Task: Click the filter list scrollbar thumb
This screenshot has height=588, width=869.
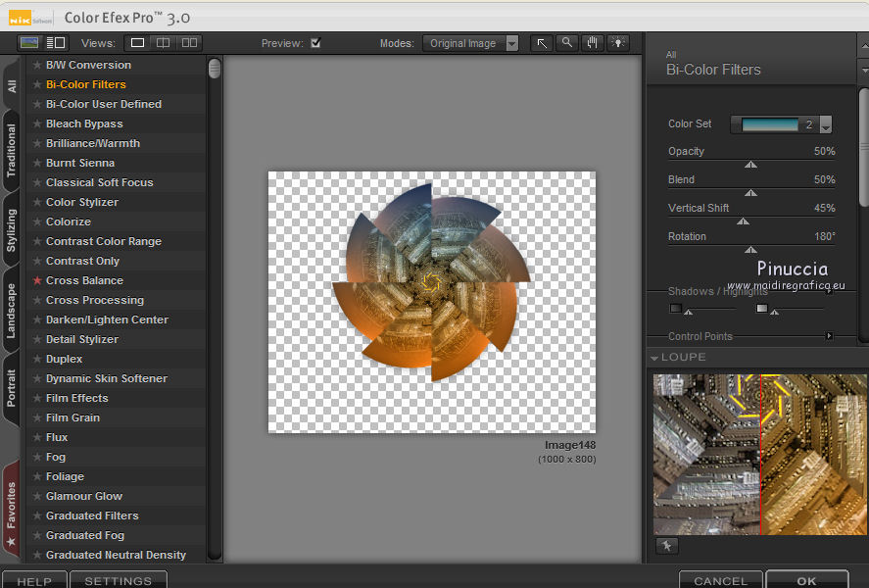Action: 215,69
